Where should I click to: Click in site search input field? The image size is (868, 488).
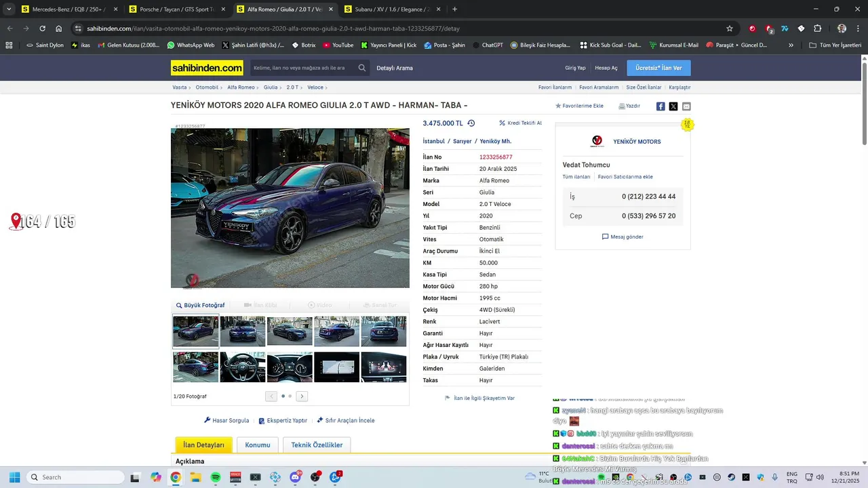pyautogui.click(x=302, y=68)
